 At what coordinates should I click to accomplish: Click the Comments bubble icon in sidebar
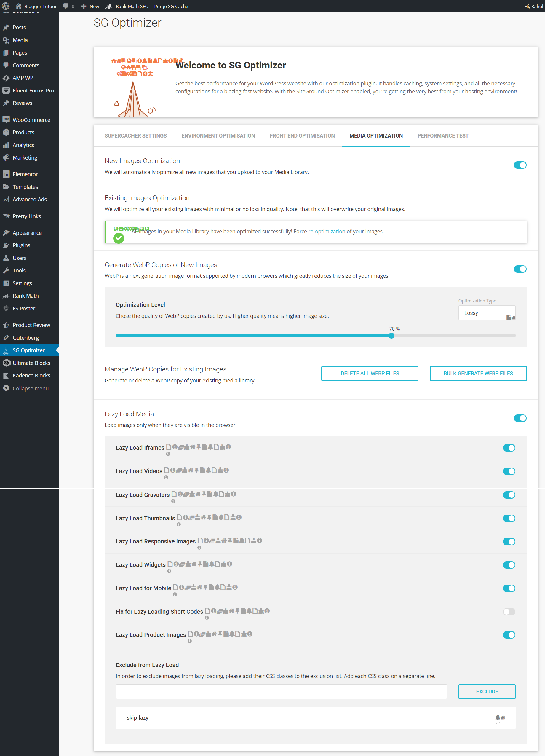[6, 65]
